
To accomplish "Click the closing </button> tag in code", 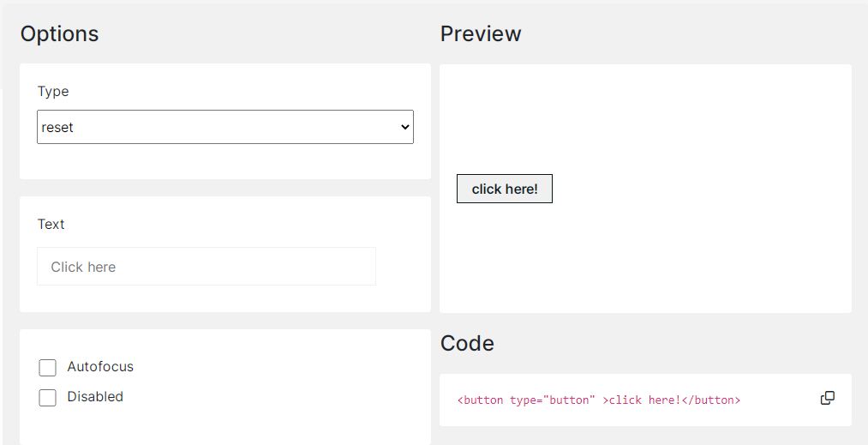I will pos(711,400).
